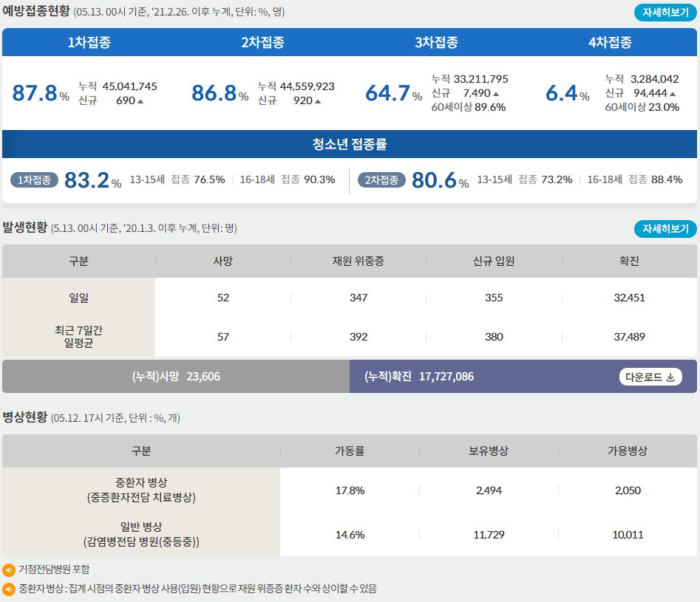The width and height of the screenshot is (700, 602).
Task: Click the 2차접종 youth badge
Action: coord(381,179)
